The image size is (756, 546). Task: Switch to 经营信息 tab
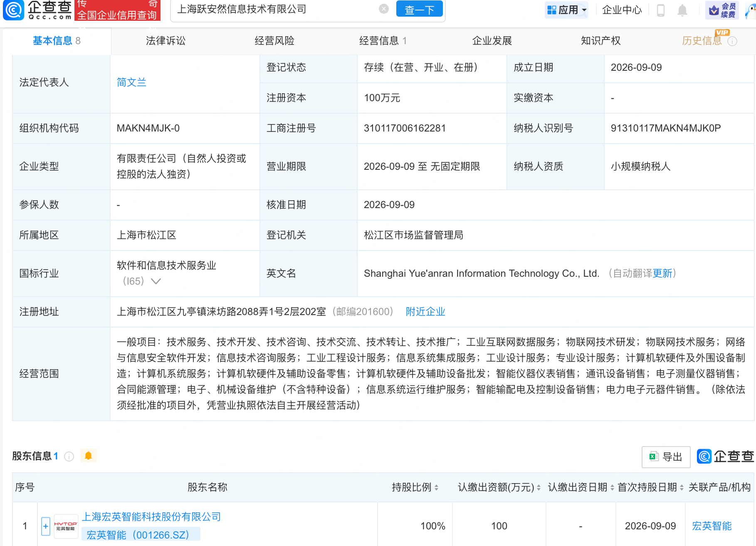pos(383,41)
